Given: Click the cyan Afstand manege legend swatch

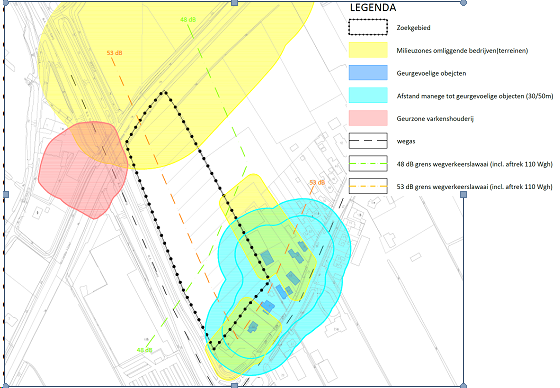Looking at the screenshot, I should coord(368,95).
